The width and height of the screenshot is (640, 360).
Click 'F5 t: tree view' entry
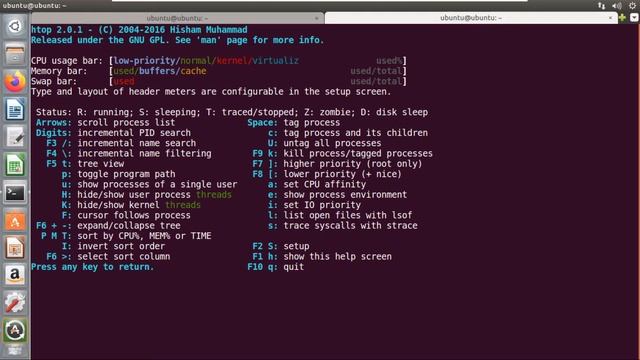(85, 164)
